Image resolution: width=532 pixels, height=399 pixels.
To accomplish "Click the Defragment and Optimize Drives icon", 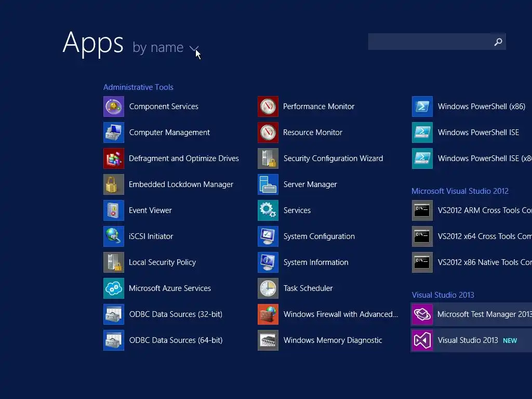I will (114, 158).
